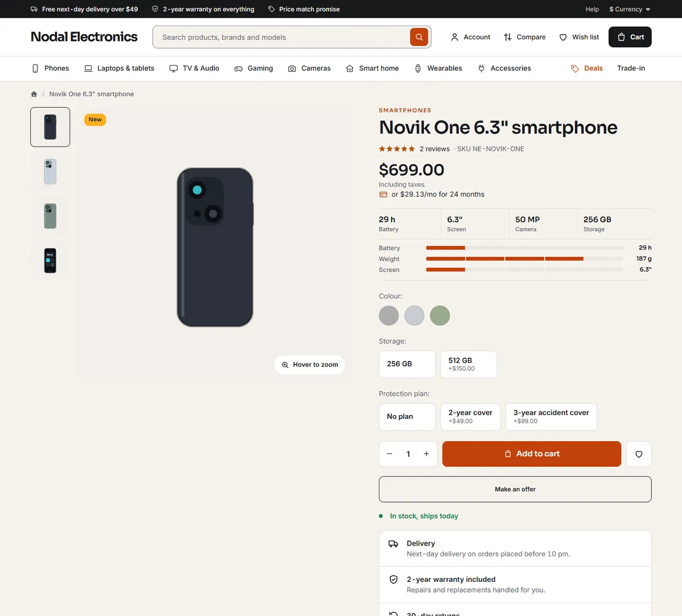Open the Help link

point(592,9)
